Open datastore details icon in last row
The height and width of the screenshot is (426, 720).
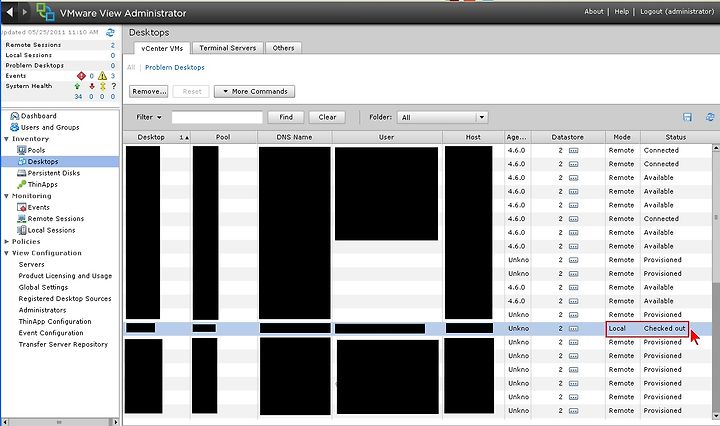pos(574,411)
